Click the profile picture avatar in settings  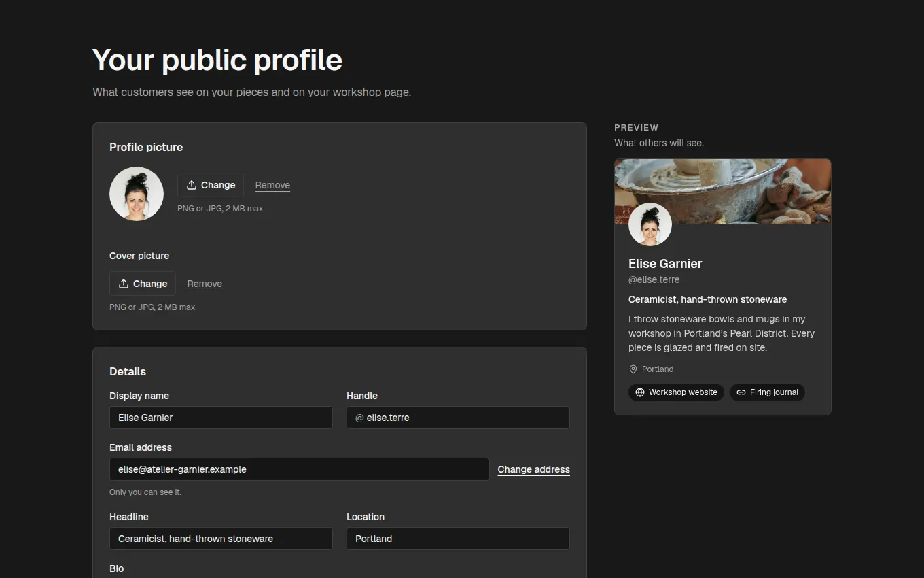click(137, 194)
